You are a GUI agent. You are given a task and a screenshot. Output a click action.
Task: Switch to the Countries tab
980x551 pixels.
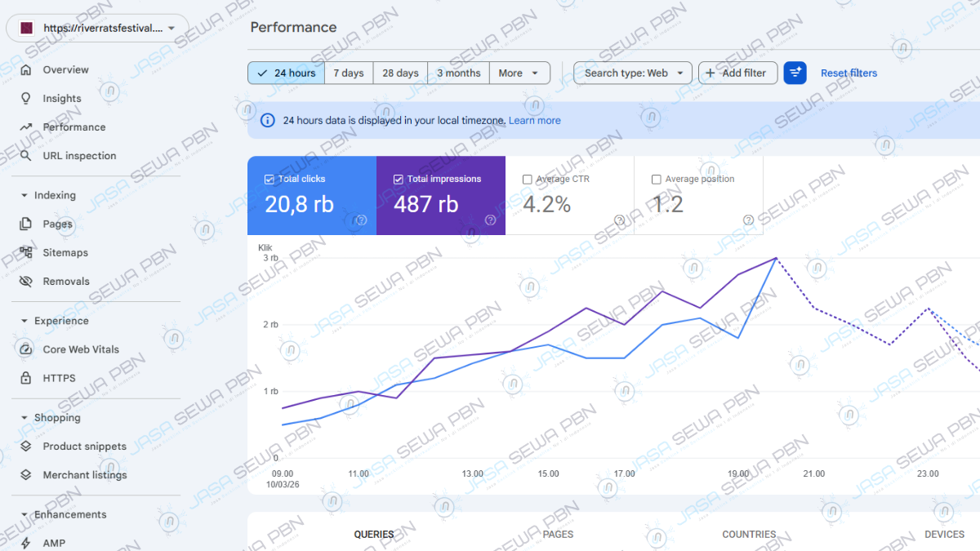(x=749, y=535)
